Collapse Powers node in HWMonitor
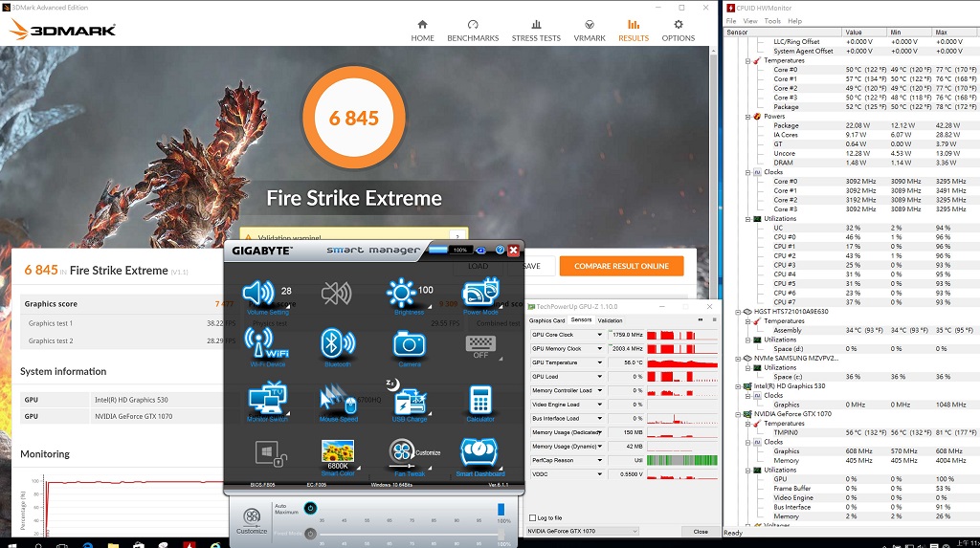This screenshot has width=980, height=548. (747, 117)
